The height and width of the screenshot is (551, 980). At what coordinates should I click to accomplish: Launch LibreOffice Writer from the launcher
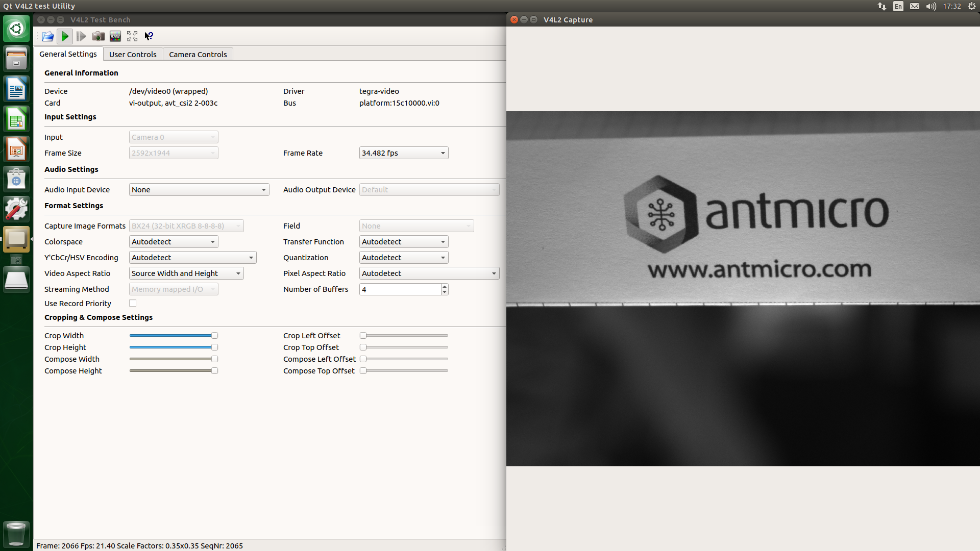(x=16, y=89)
